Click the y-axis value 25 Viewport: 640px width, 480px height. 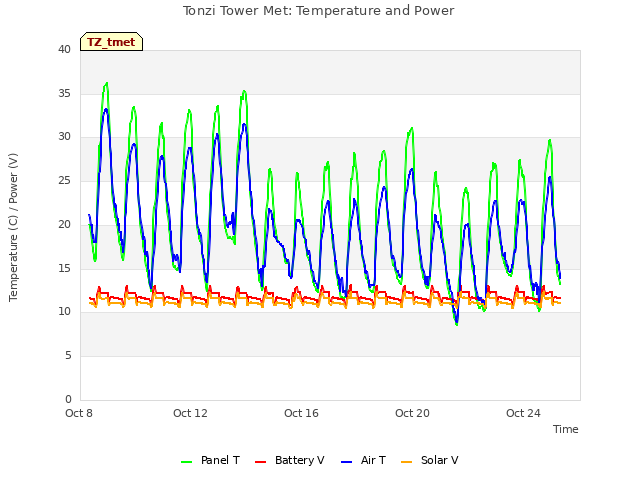(x=64, y=180)
